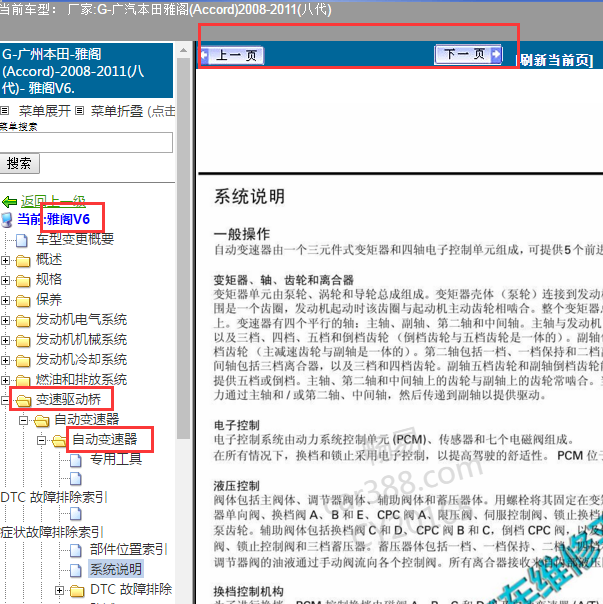Viewport: 603px width, 604px height.
Task: Select the 概述 tree item
Action: pyautogui.click(x=49, y=259)
